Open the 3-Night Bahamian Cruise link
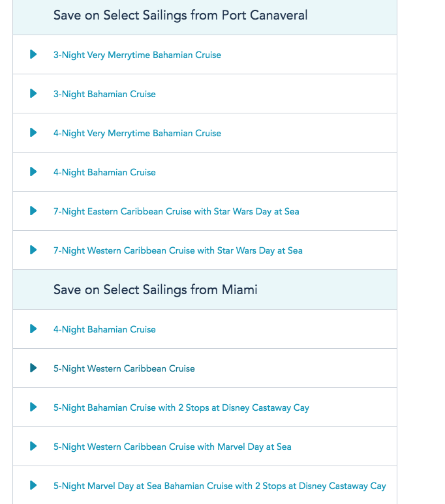This screenshot has height=504, width=445. 104,94
